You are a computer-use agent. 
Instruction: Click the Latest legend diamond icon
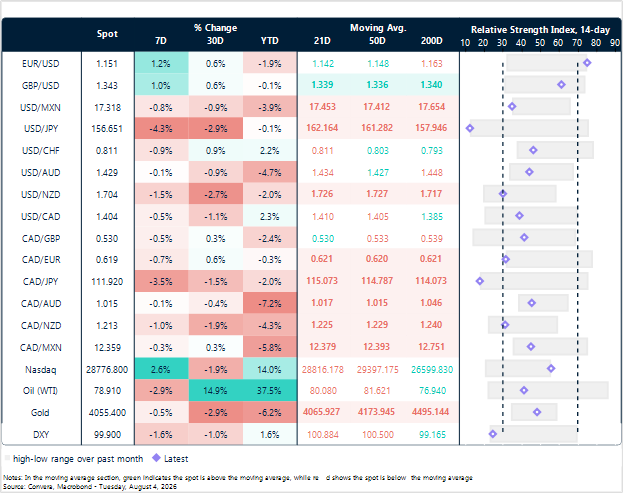pos(157,459)
